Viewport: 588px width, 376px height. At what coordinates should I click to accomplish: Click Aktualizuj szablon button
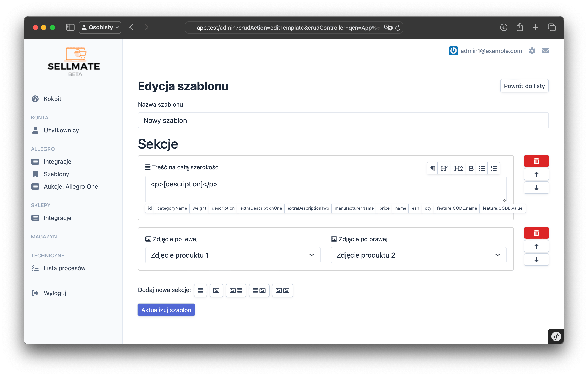[166, 310]
